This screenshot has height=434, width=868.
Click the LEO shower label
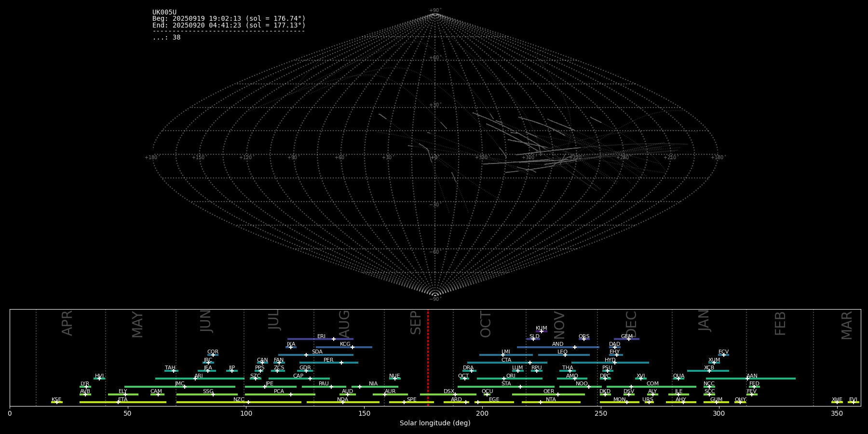[x=563, y=352]
